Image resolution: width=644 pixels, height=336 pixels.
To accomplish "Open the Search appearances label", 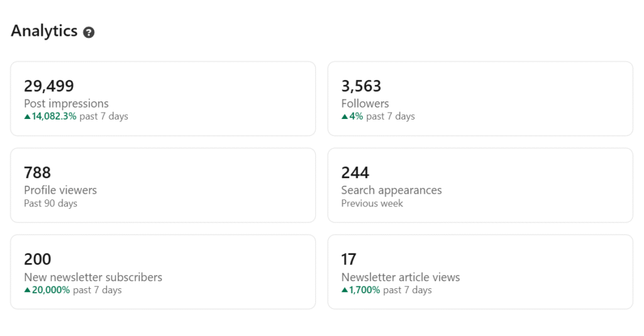I will pyautogui.click(x=391, y=190).
